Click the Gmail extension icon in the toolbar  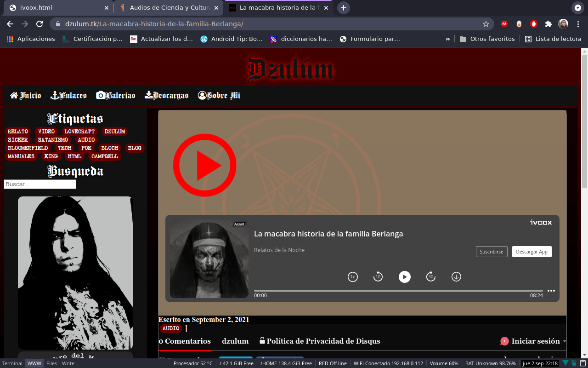point(504,23)
